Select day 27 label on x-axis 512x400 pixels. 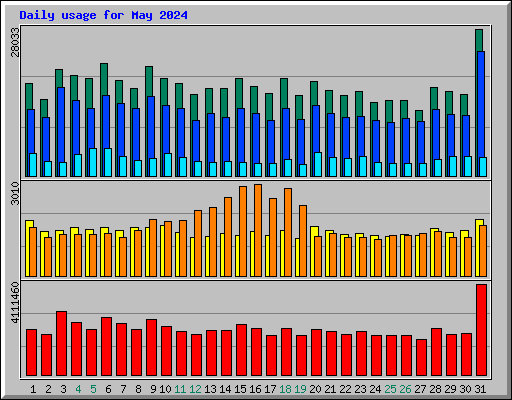(x=420, y=389)
